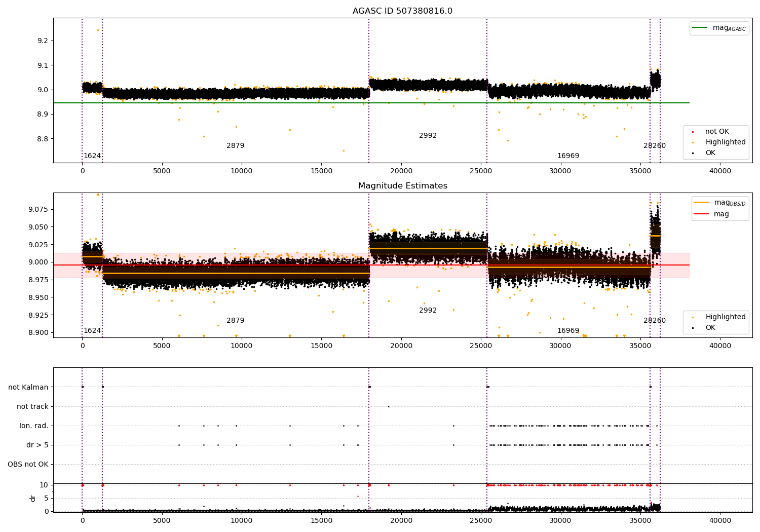Image resolution: width=760 pixels, height=532 pixels.
Task: Click 'Highlighted' legend entry in middle plot
Action: tap(725, 317)
